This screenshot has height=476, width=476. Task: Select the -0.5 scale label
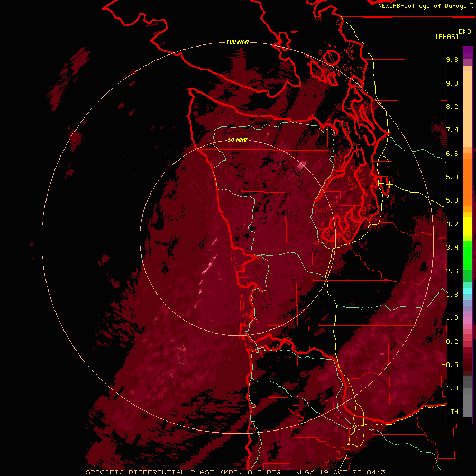point(450,365)
